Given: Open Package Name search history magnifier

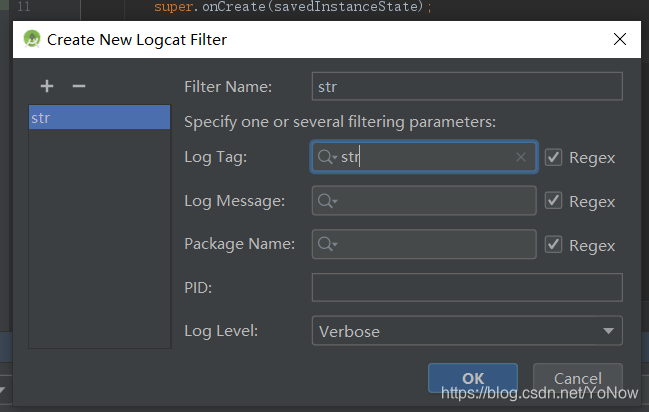Looking at the screenshot, I should (x=327, y=244).
